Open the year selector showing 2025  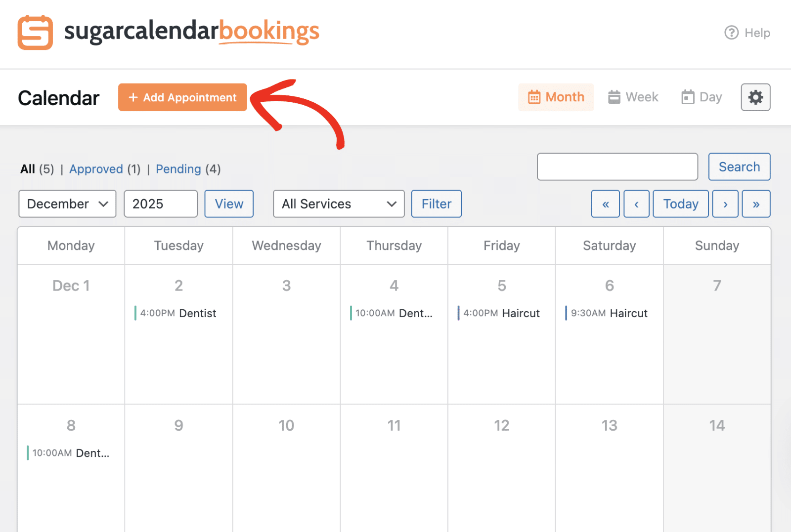(x=160, y=204)
